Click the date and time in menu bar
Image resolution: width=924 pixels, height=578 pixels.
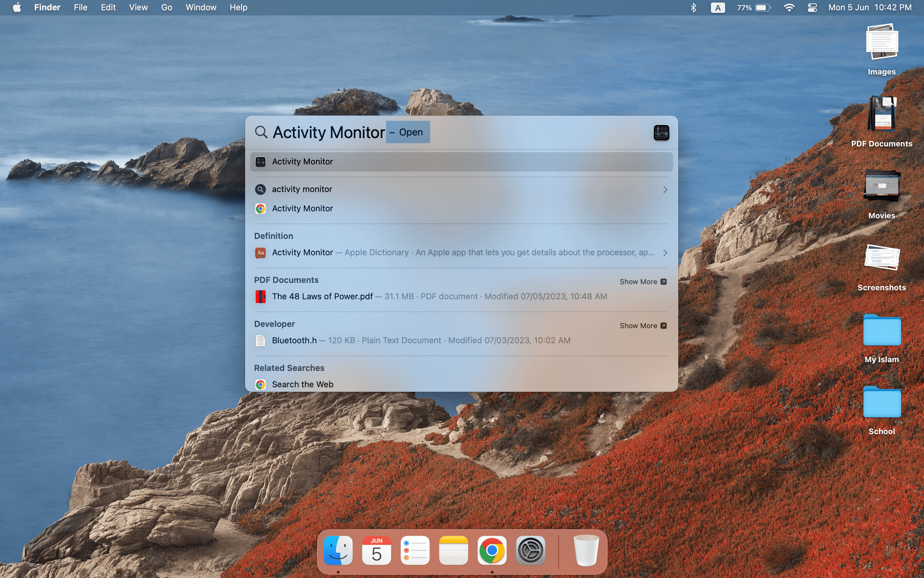pos(870,8)
